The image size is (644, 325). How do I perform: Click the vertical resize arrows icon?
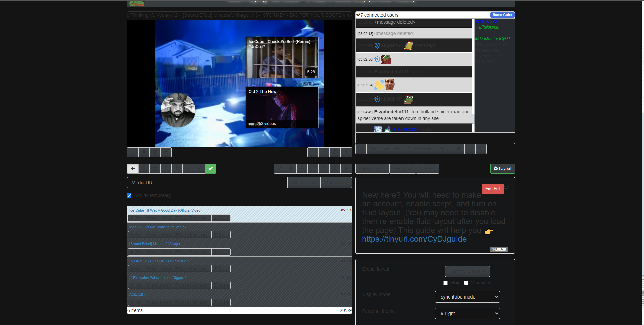[324, 152]
